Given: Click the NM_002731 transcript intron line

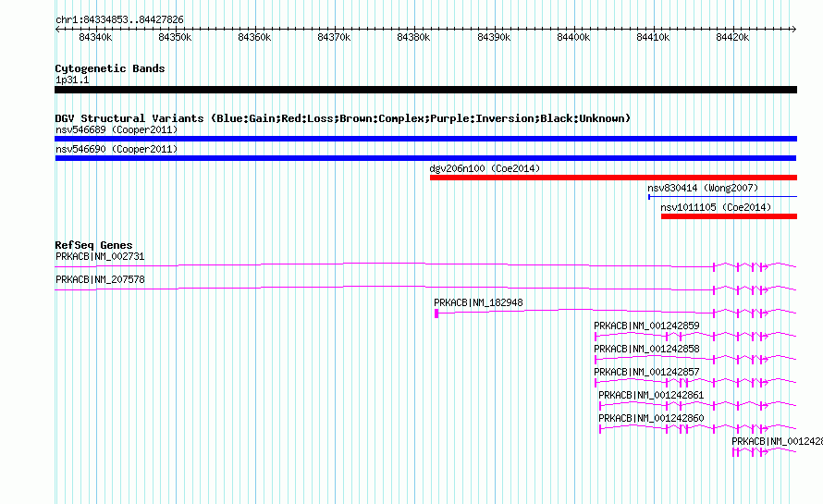Looking at the screenshot, I should [x=384, y=264].
